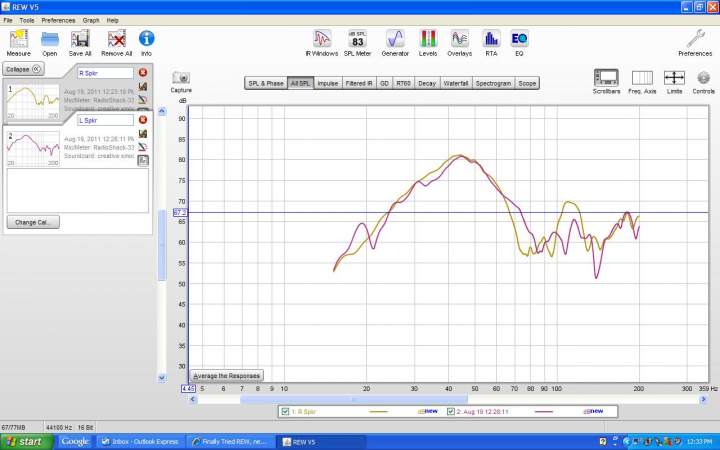Click the horizontal scrollbar left arrow
This screenshot has height=450, width=720.
pyautogui.click(x=193, y=399)
